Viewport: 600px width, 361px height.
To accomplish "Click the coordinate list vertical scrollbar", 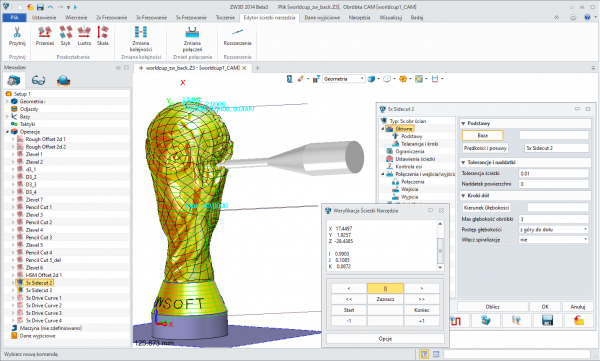I will 440,245.
